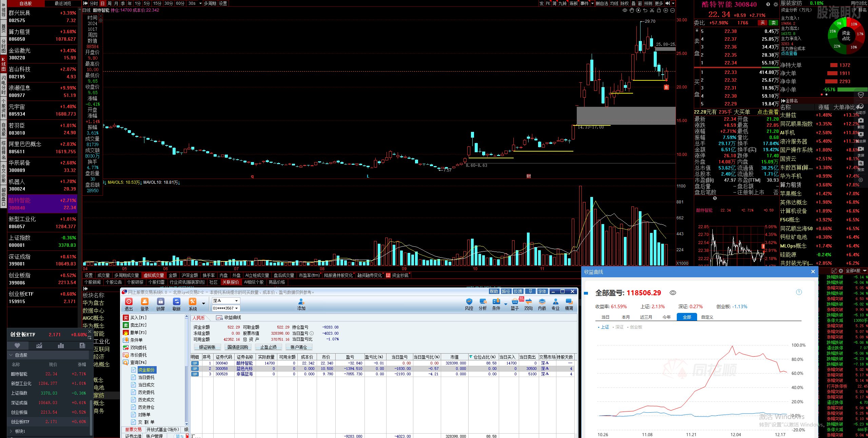Click the bar chart icon in ETF widget
868x438 pixels.
click(61, 345)
